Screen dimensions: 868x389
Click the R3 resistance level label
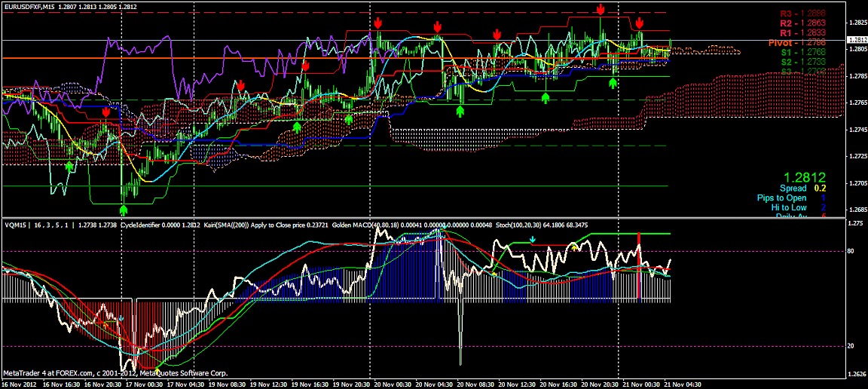(802, 14)
